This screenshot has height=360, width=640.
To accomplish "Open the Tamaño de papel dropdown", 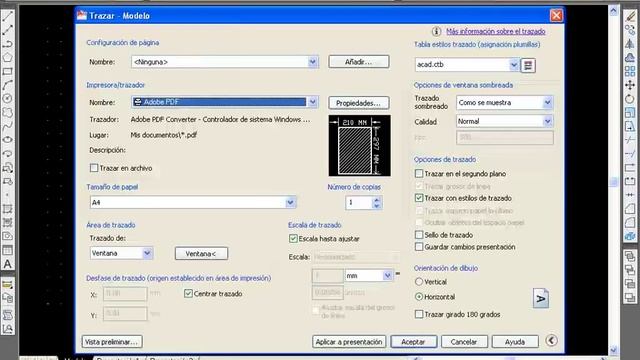I will point(290,202).
